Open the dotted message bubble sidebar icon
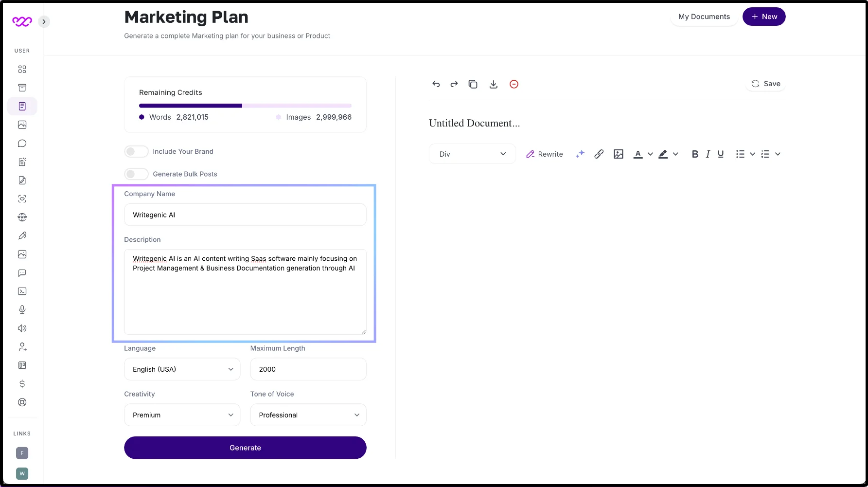868x487 pixels. click(22, 272)
